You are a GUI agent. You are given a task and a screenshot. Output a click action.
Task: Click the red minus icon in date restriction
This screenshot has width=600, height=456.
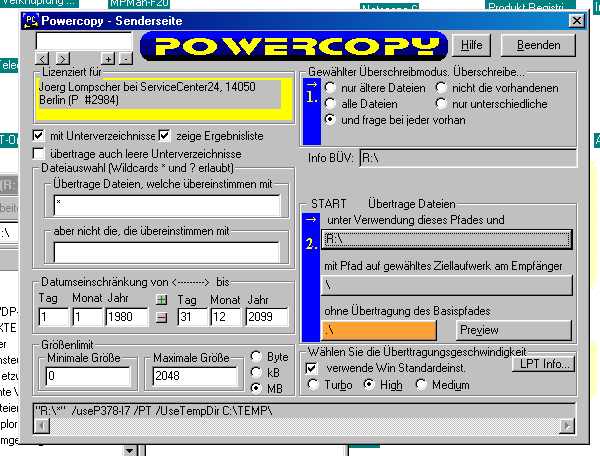163,318
